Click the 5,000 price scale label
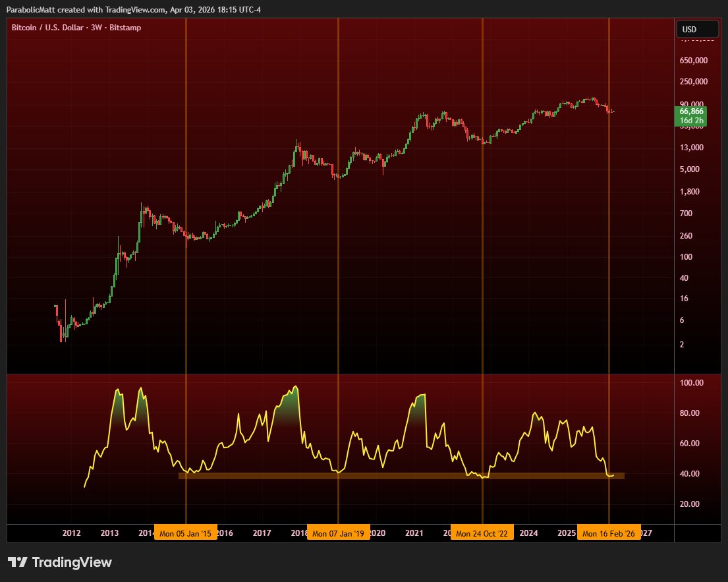728x582 pixels. coord(690,169)
